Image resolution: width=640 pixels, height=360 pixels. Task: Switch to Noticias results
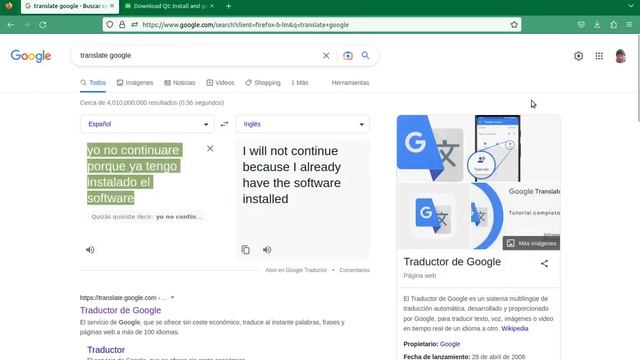coord(180,83)
